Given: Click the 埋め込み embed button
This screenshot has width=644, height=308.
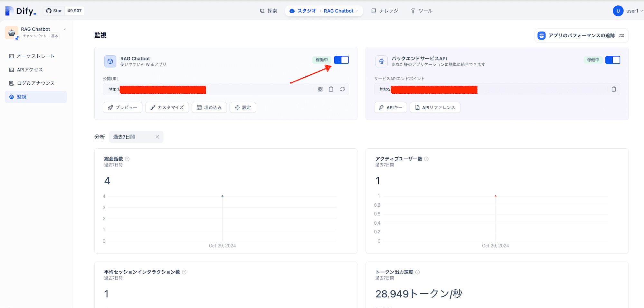Looking at the screenshot, I should (209, 107).
